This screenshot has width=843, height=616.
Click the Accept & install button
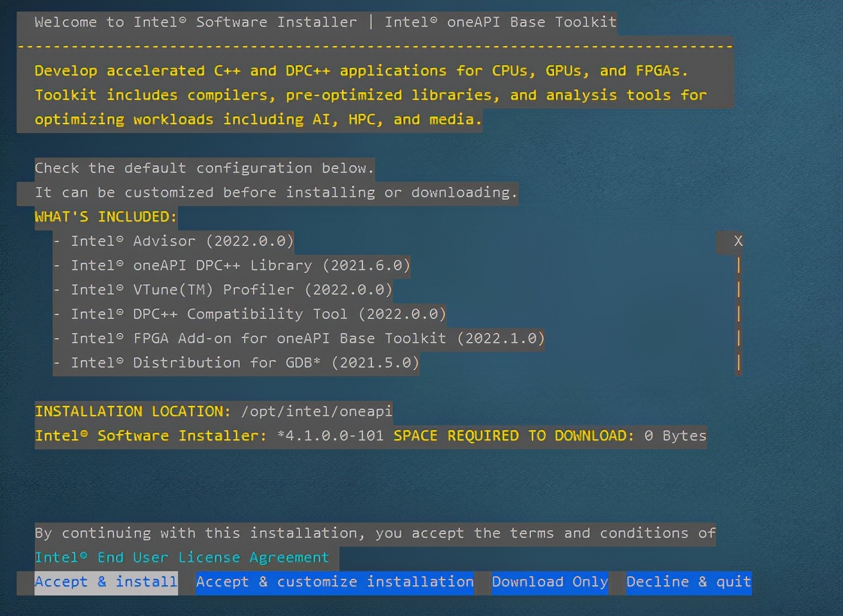coord(106,582)
